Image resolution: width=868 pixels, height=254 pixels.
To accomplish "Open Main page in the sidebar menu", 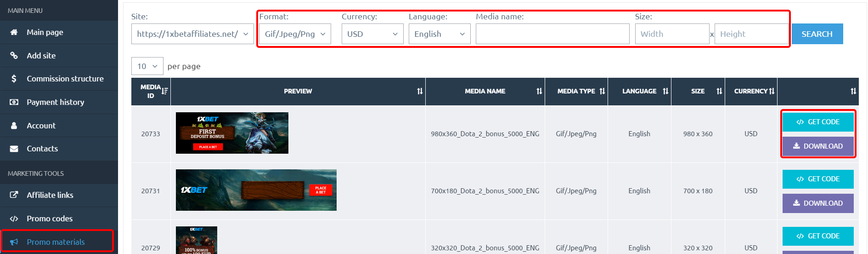I will tap(59, 32).
